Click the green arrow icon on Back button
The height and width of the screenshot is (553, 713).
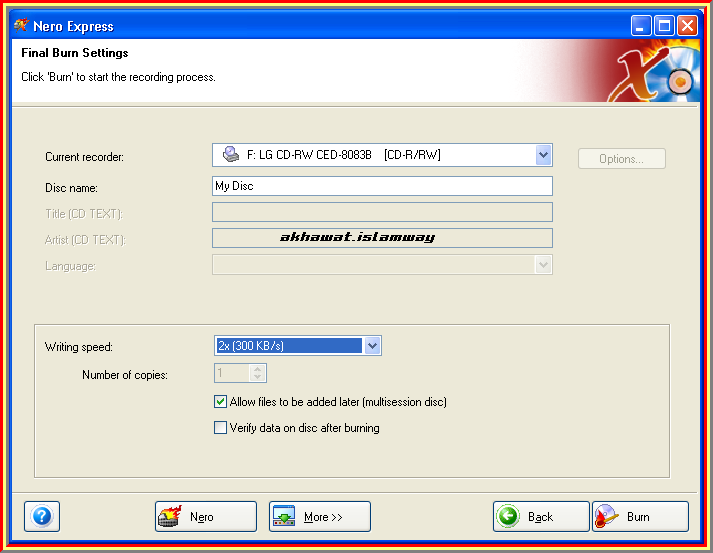click(x=507, y=516)
